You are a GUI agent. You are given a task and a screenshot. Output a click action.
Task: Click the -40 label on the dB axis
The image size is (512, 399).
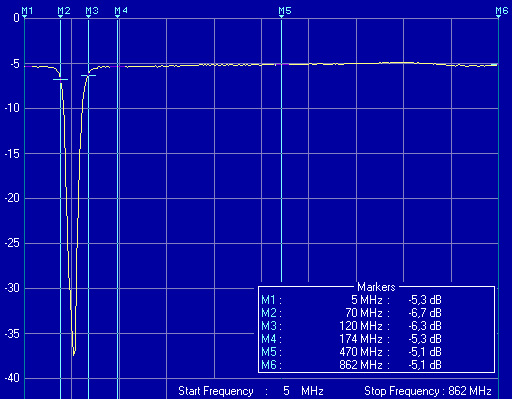[12, 378]
